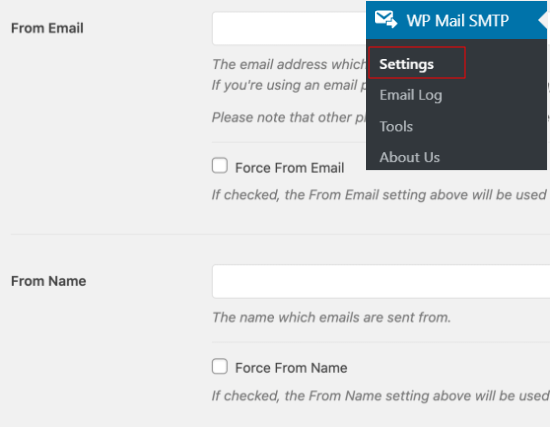Click the From Email field heading
The width and height of the screenshot is (550, 427).
point(47,28)
